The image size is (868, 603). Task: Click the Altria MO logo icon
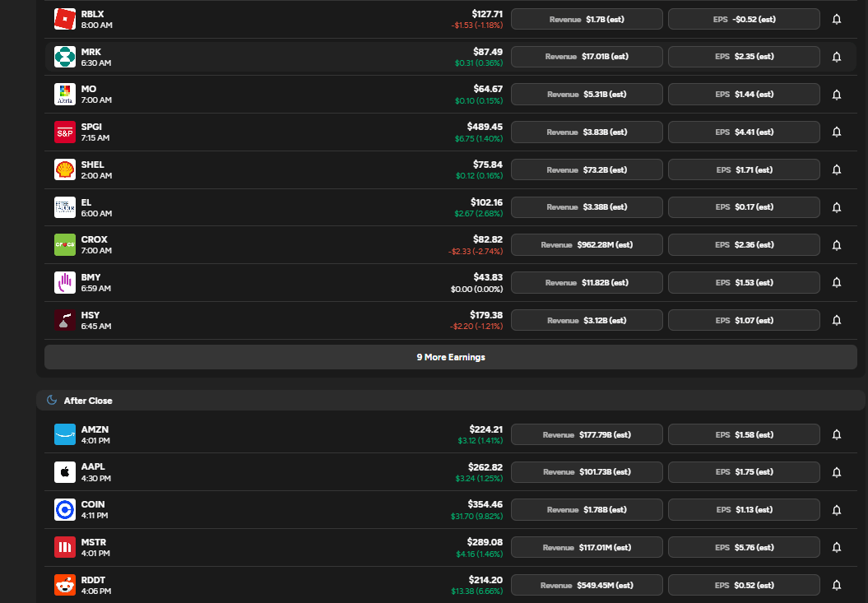[65, 95]
